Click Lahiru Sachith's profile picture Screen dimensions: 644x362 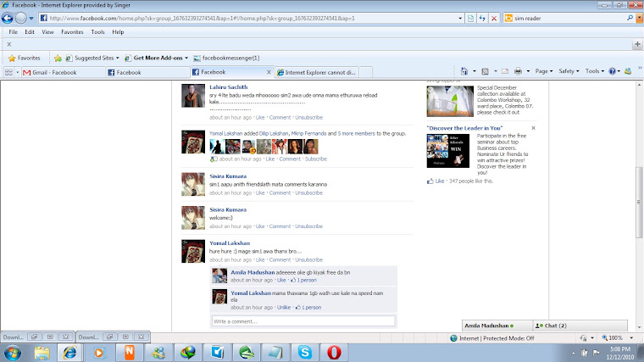[x=193, y=96]
